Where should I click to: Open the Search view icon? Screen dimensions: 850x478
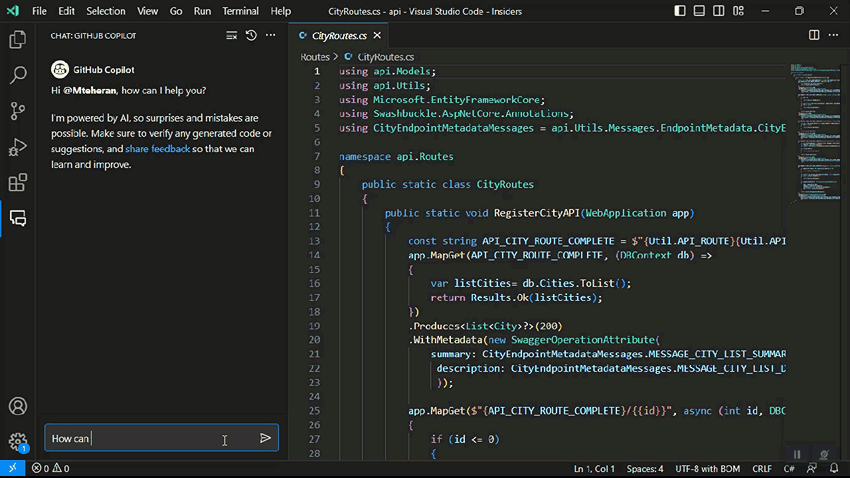(x=17, y=75)
